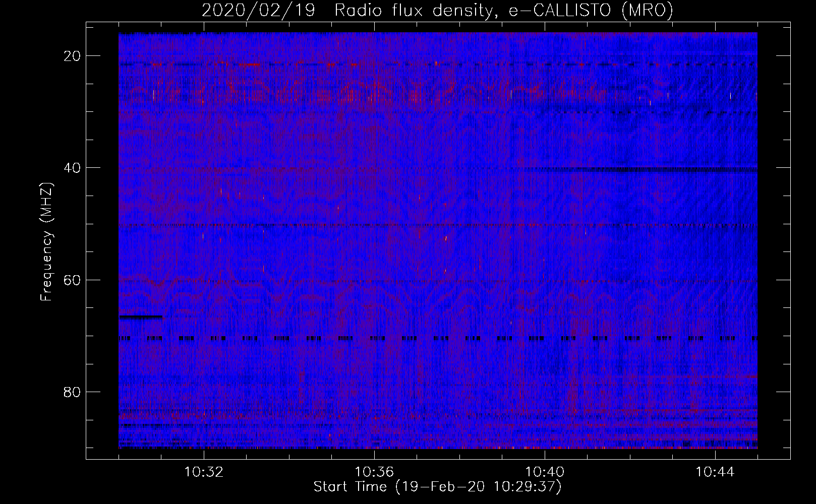This screenshot has width=816, height=504.
Task: Click the 20 MHz frequency tick label
Action: (73, 56)
